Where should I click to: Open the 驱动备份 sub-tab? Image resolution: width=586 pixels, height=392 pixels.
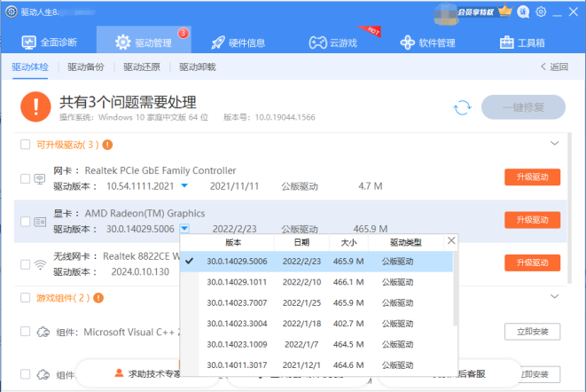[86, 67]
